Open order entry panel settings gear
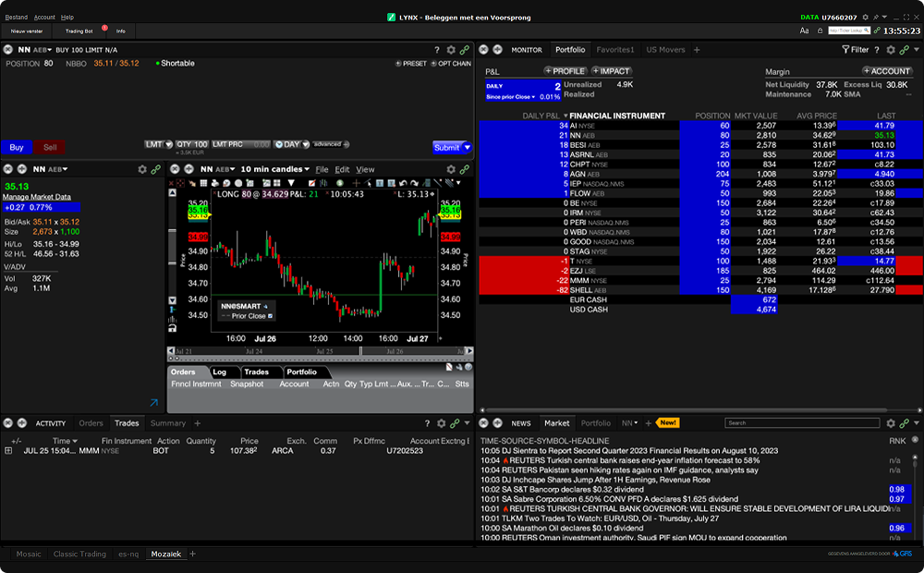Screen dimensions: 924x573 point(451,50)
